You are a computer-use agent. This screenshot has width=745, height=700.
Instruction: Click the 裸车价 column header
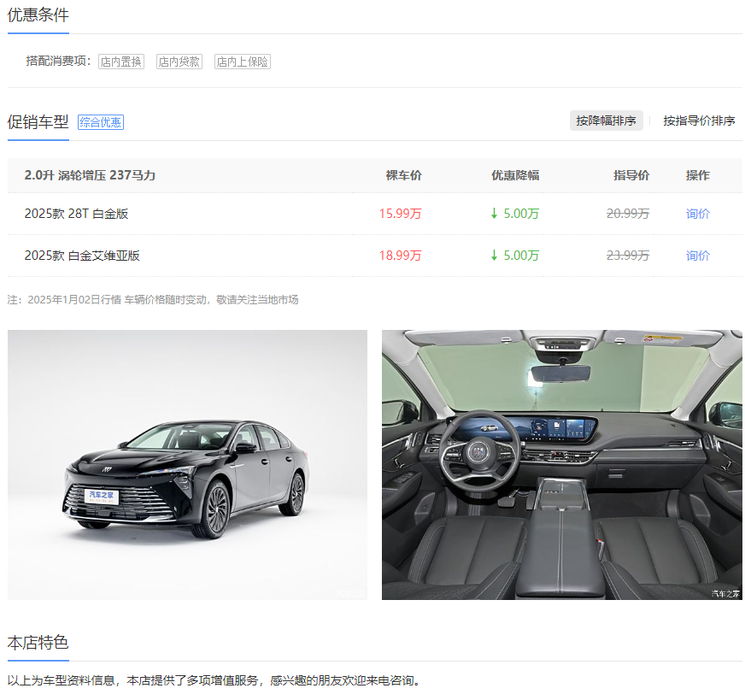[403, 175]
